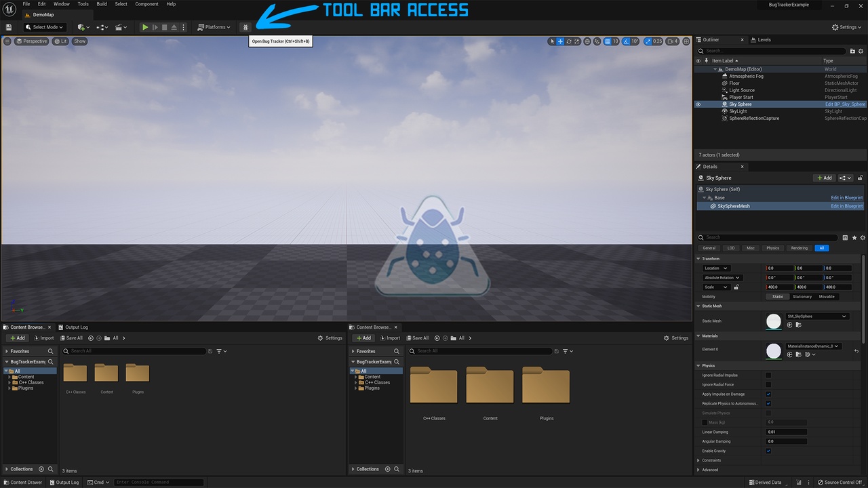
Task: Open the Select Mode dropdown
Action: [x=44, y=27]
